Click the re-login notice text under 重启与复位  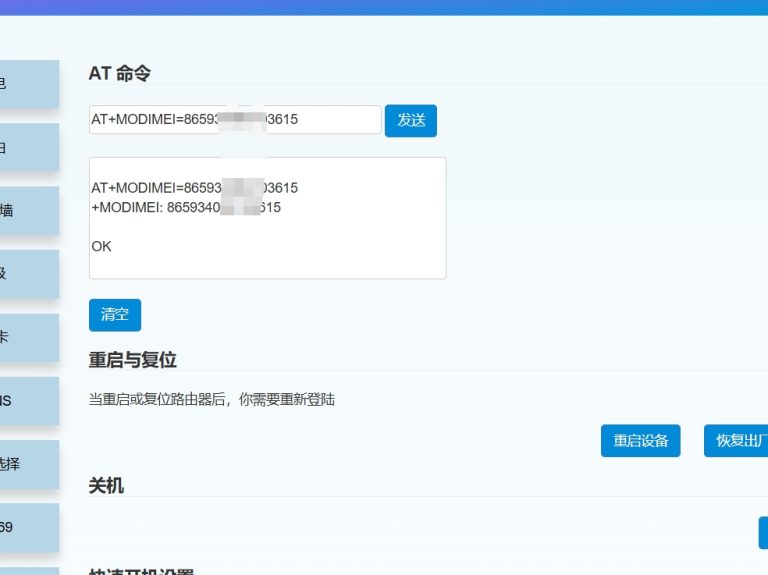[212, 400]
